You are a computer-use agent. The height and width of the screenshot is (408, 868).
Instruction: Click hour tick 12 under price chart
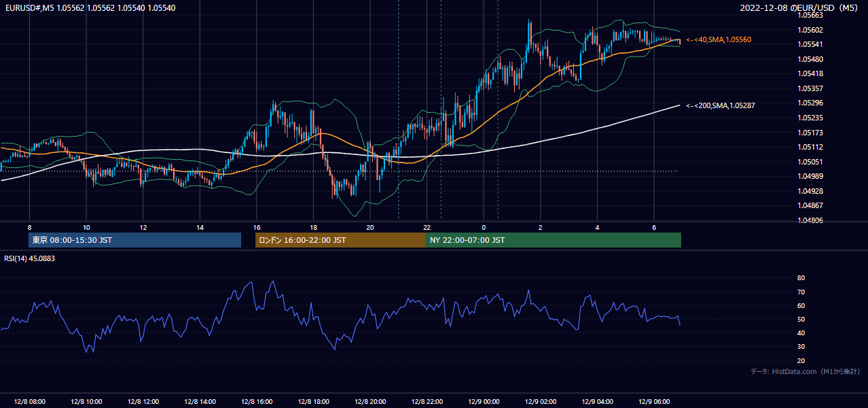click(143, 227)
